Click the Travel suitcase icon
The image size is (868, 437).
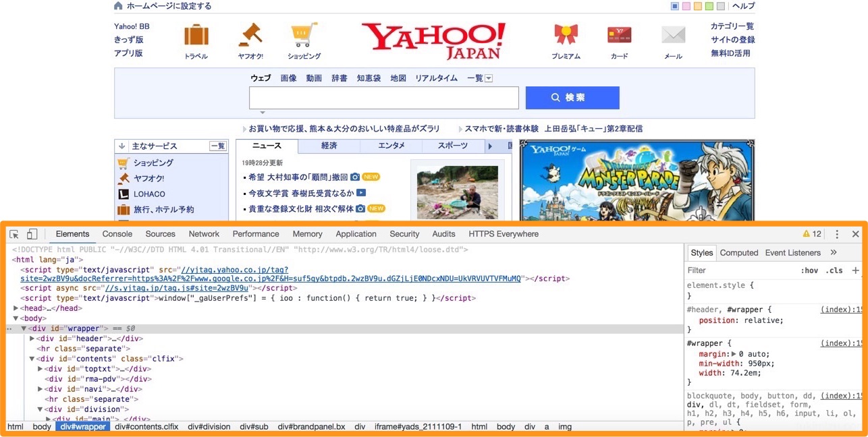tap(196, 35)
